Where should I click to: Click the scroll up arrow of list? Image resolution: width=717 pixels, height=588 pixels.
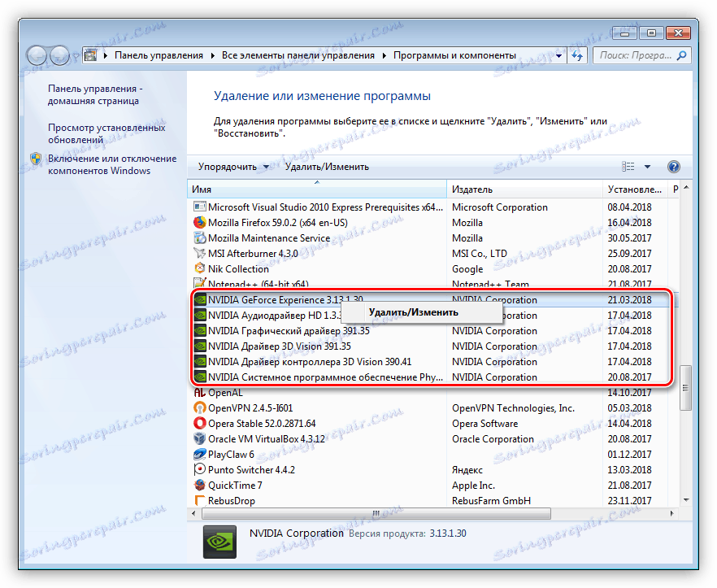pos(686,188)
